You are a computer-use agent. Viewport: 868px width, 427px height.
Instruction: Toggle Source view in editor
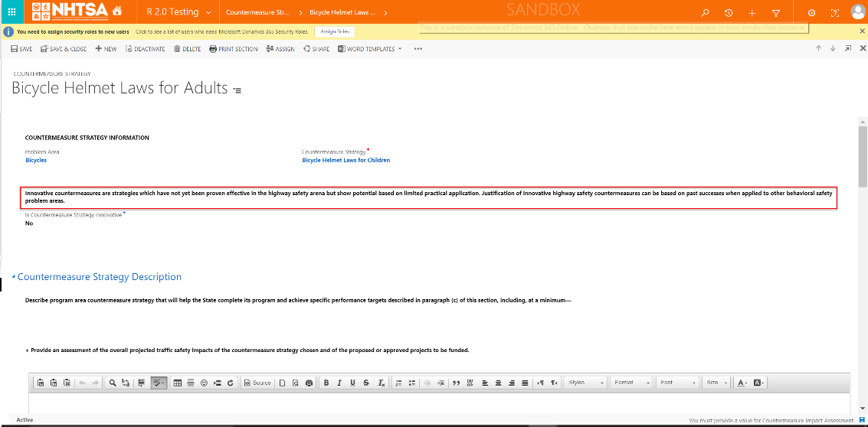pyautogui.click(x=257, y=383)
